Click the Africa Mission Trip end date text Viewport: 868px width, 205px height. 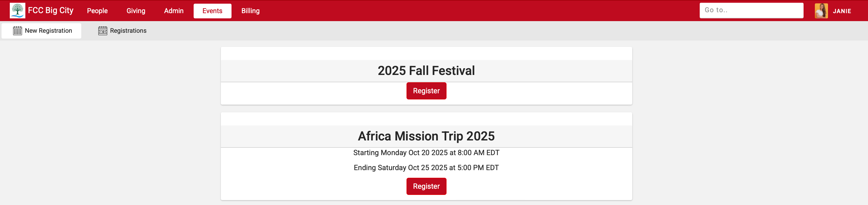coord(426,167)
